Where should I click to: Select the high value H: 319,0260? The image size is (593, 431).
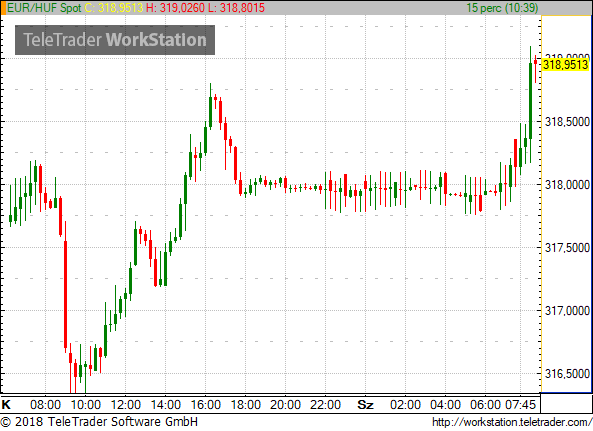175,8
